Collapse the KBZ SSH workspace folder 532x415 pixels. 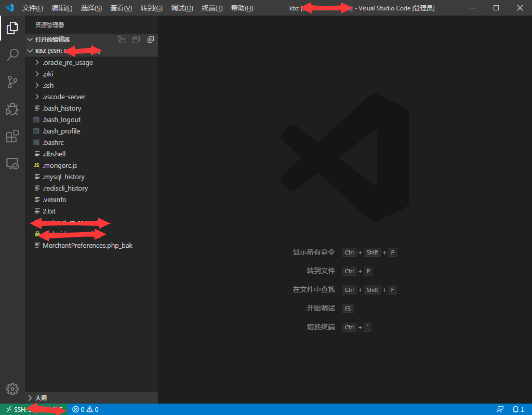coord(30,50)
